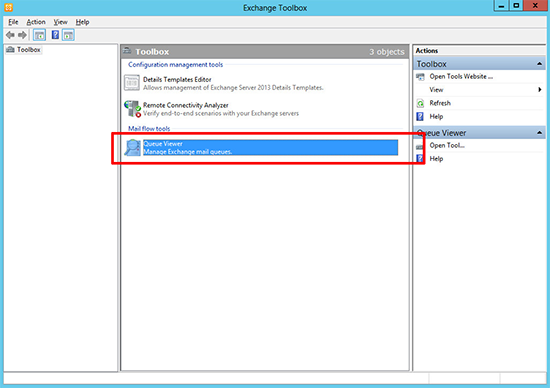Open the View menu in the menu bar
The image size is (550, 388).
tap(60, 22)
